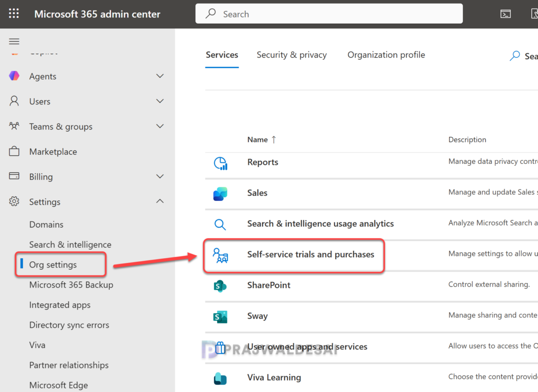Collapse the Settings menu chevron
The image size is (538, 392).
point(160,201)
